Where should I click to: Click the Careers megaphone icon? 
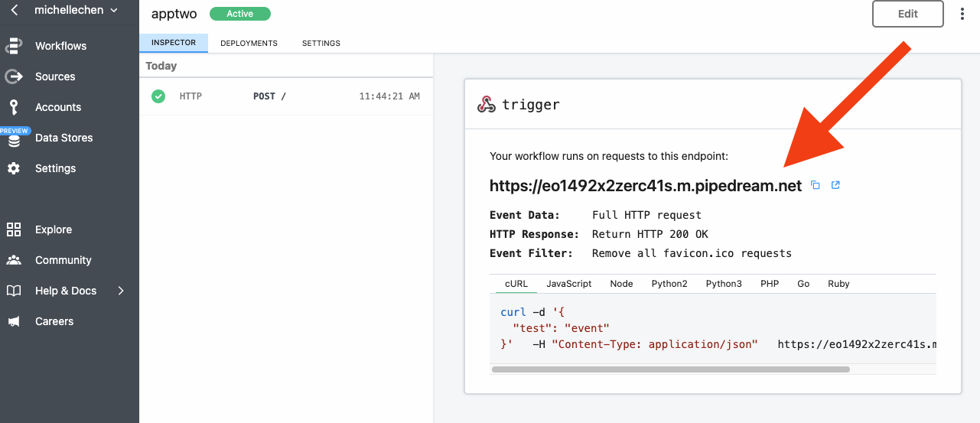tap(14, 321)
